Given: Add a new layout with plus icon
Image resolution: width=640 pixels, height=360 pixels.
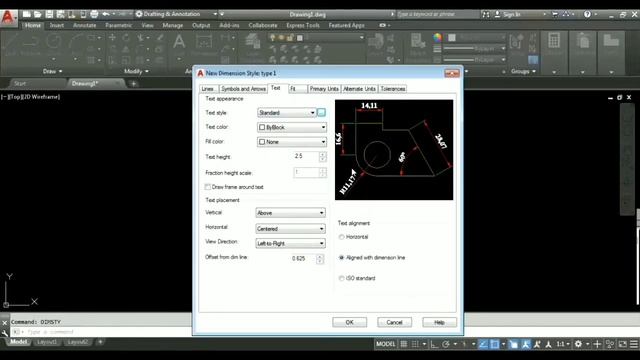Looking at the screenshot, I should pos(100,342).
